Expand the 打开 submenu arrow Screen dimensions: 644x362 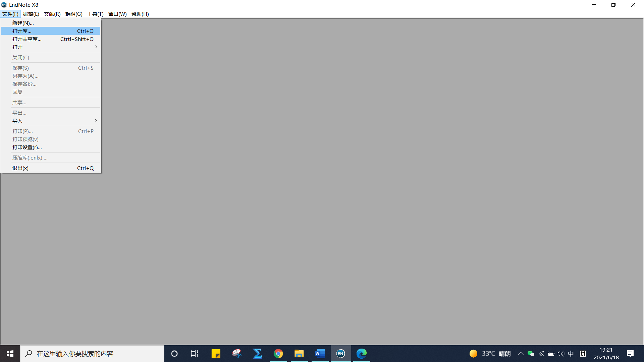pyautogui.click(x=96, y=47)
